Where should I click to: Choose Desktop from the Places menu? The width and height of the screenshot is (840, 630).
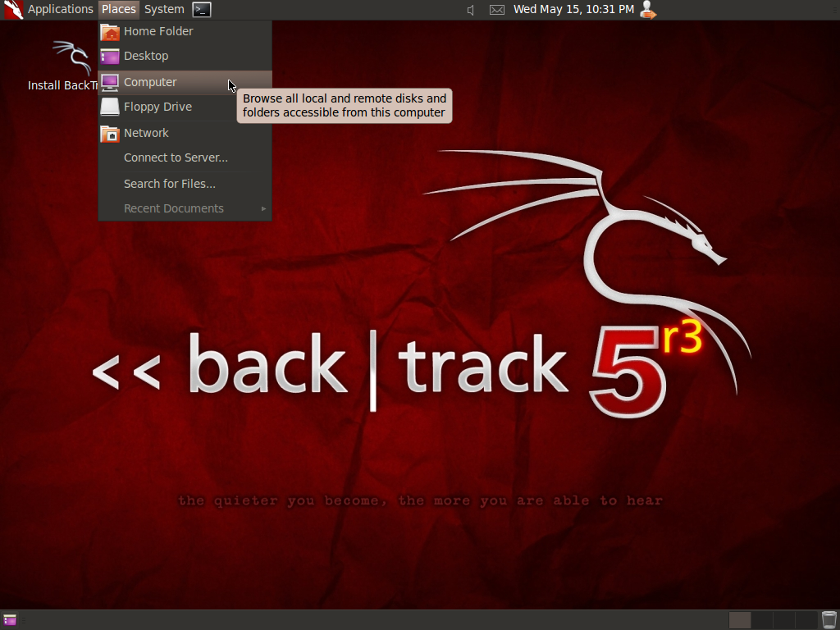coord(185,56)
